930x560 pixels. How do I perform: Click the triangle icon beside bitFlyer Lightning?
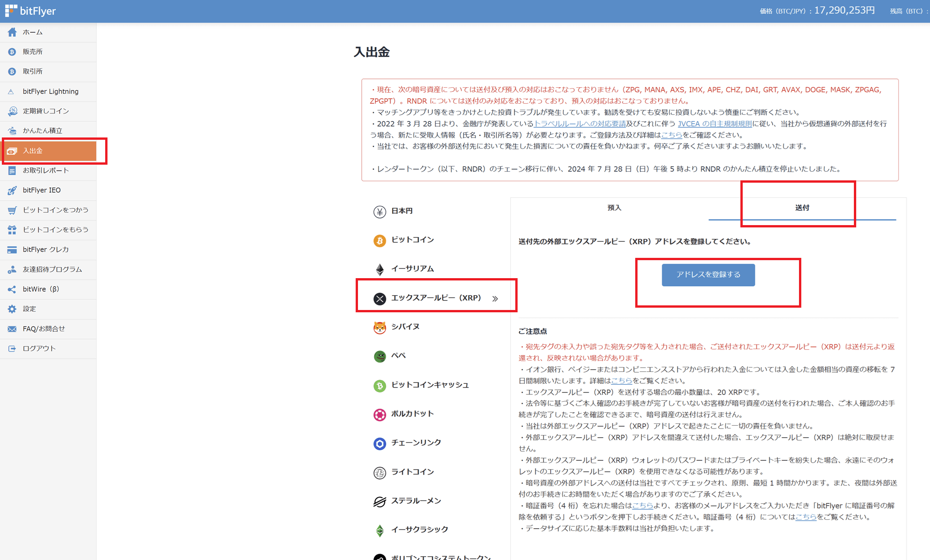(11, 91)
